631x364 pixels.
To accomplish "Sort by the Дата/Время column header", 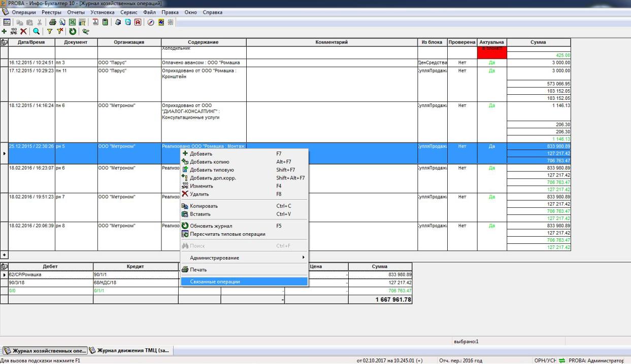I will coord(31,42).
